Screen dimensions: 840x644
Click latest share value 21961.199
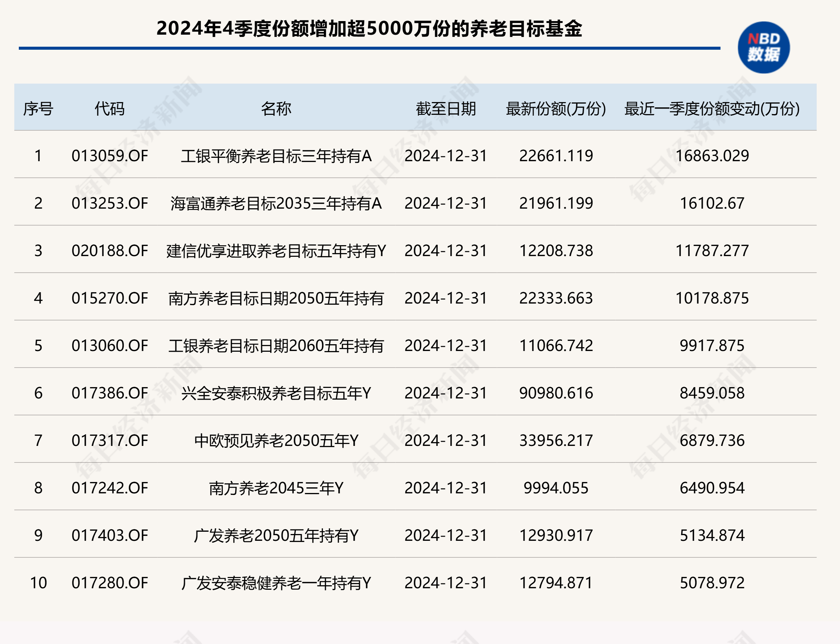coord(556,203)
